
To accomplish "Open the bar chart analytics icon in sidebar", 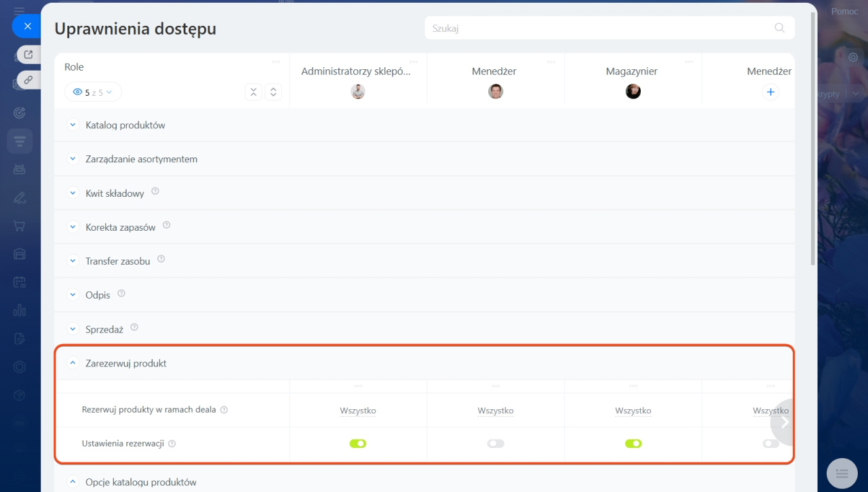I will (20, 310).
